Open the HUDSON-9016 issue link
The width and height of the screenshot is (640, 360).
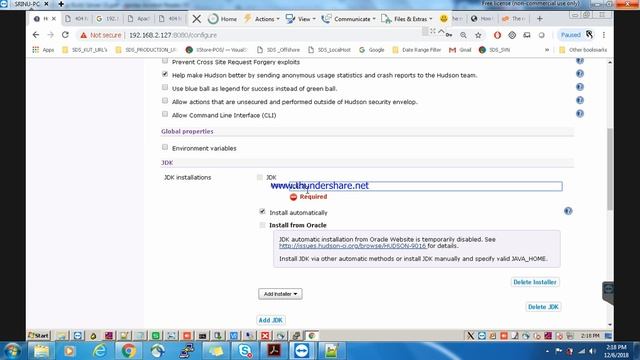353,246
